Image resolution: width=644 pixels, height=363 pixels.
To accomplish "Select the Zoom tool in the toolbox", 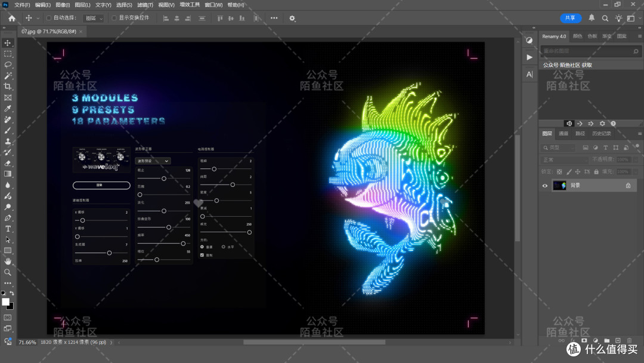I will (x=7, y=272).
